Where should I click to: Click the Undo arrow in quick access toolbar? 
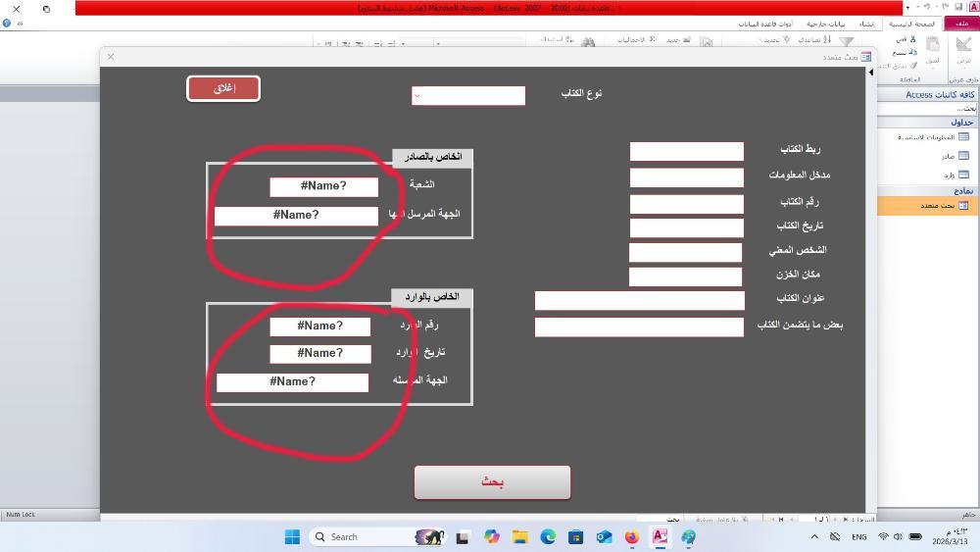click(x=926, y=8)
